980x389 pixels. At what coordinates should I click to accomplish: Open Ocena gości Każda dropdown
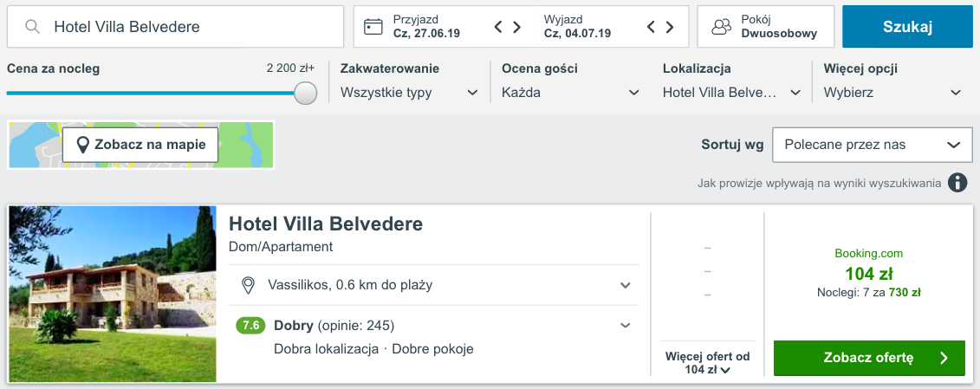pos(571,94)
